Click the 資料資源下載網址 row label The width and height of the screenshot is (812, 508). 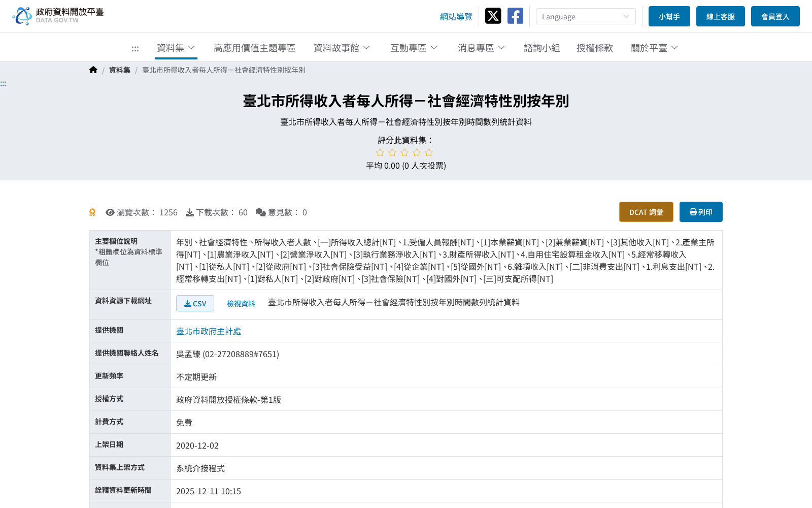click(123, 301)
